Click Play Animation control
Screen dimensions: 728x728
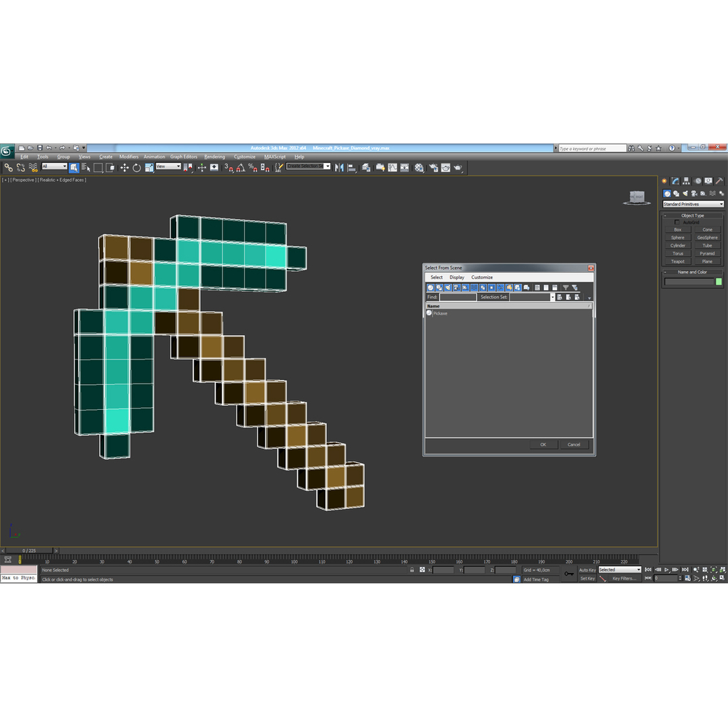(667, 570)
